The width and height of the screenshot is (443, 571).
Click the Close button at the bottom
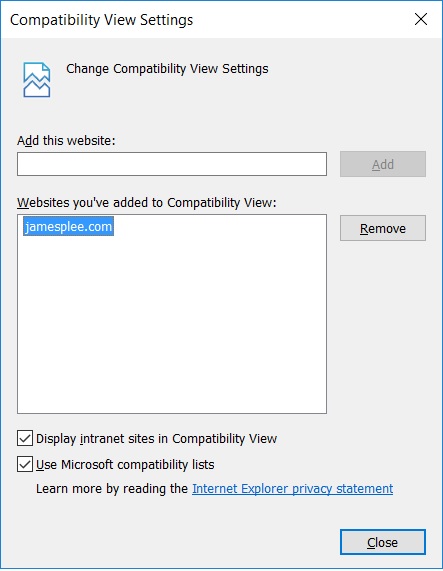383,542
